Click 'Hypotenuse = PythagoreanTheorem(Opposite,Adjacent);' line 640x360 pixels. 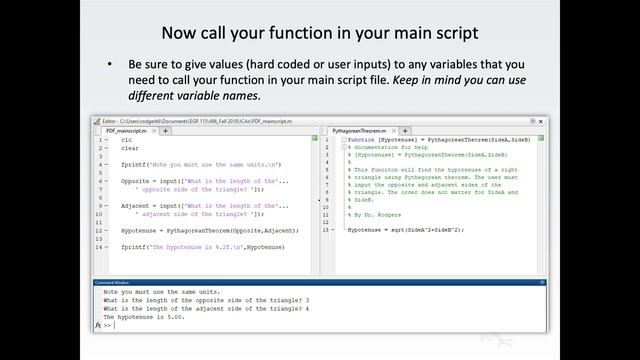click(210, 231)
